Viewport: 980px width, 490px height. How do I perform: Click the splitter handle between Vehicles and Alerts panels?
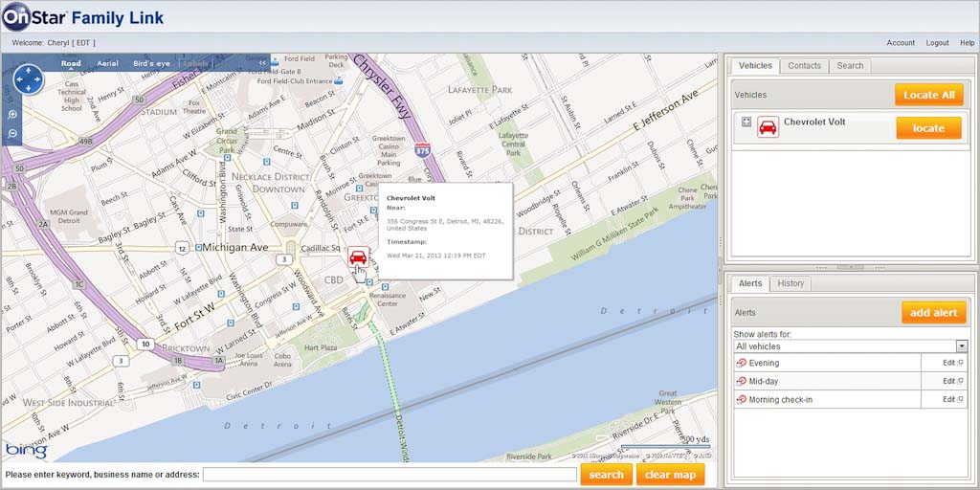pos(850,268)
